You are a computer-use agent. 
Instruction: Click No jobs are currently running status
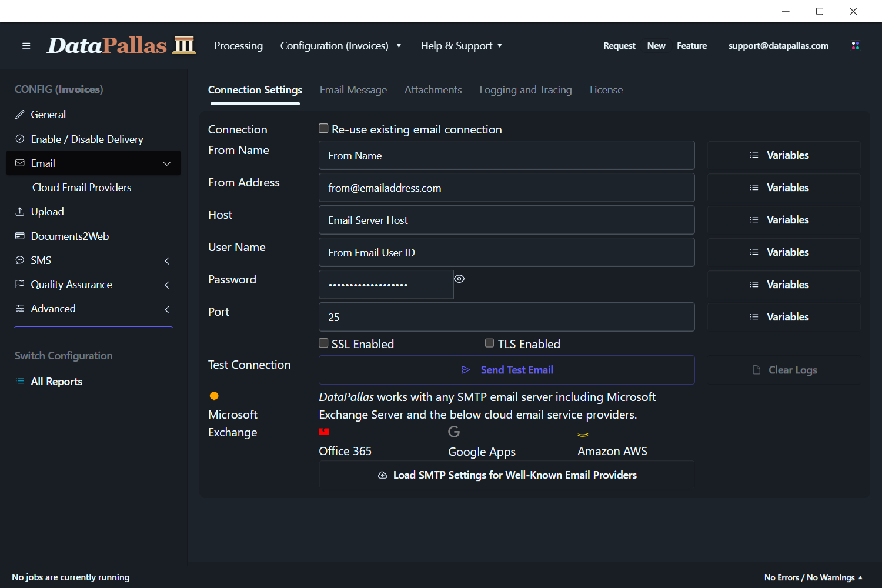pos(71,577)
